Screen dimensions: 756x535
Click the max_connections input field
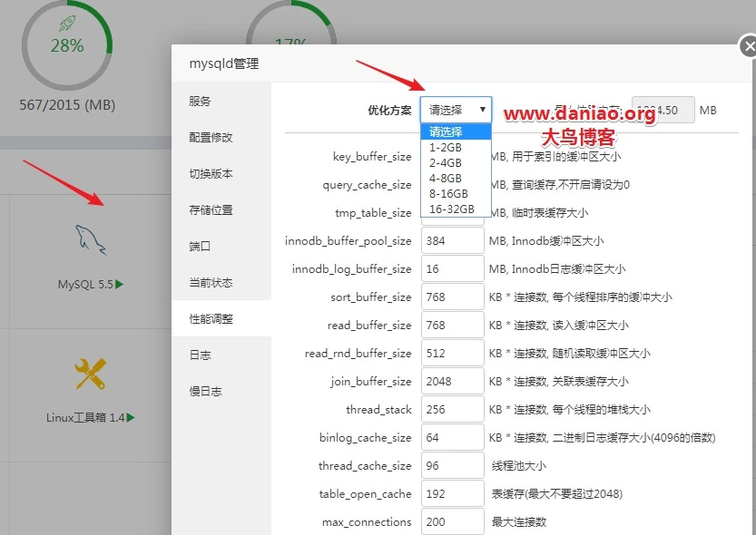[x=452, y=521]
